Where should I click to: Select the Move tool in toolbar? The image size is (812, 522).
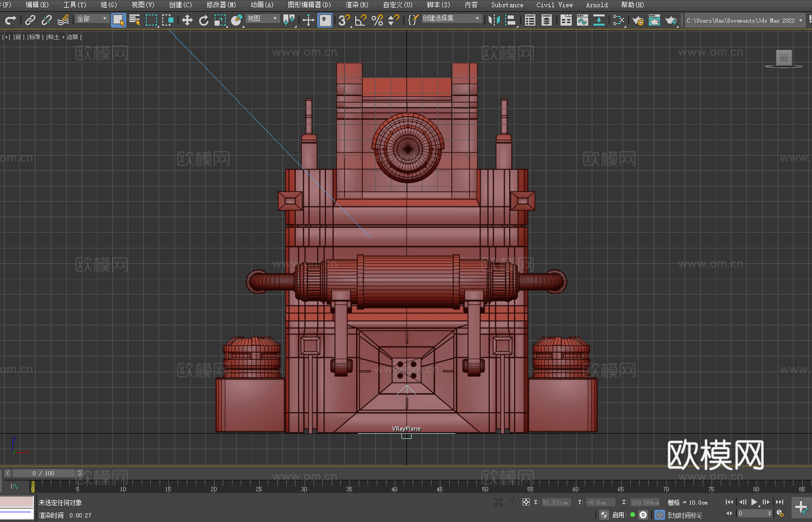(187, 20)
